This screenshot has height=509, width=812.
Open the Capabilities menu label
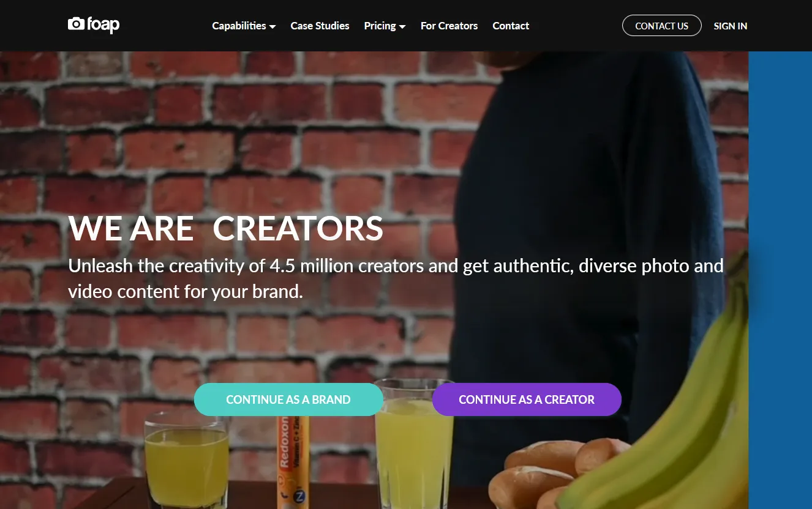pyautogui.click(x=239, y=26)
